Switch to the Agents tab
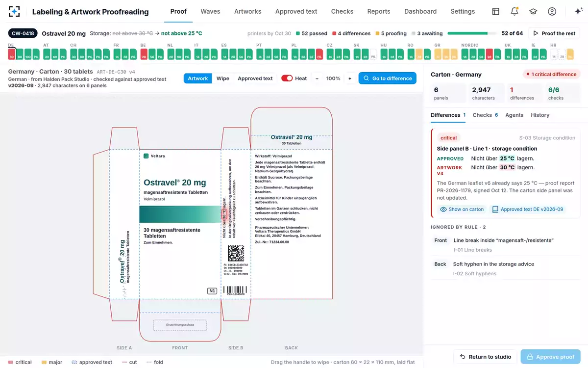588x368 pixels. pyautogui.click(x=514, y=115)
